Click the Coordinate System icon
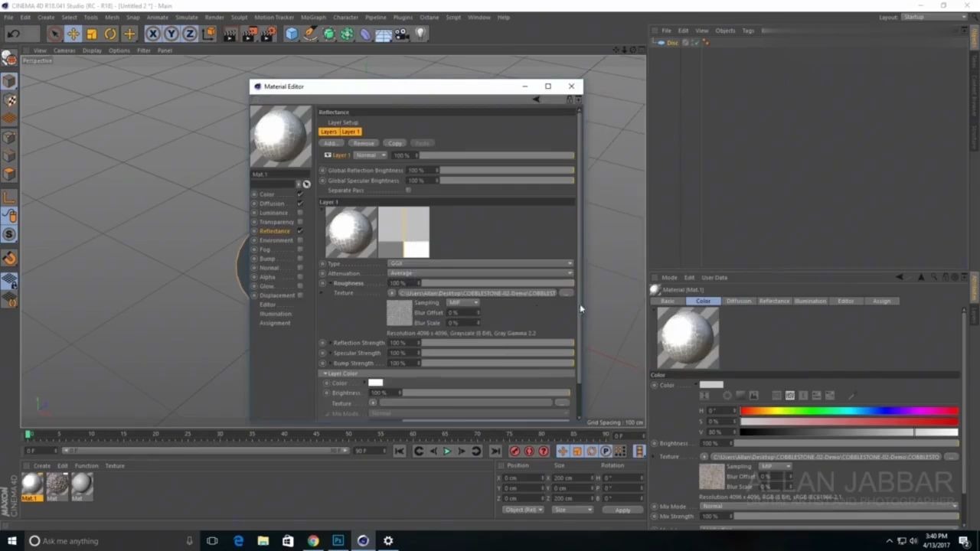The width and height of the screenshot is (980, 551). (208, 34)
